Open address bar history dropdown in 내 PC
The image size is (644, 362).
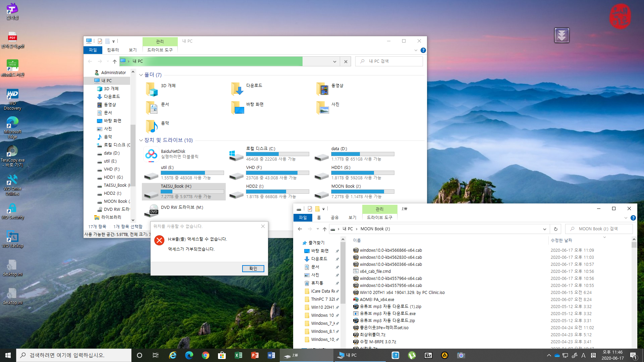[334, 61]
